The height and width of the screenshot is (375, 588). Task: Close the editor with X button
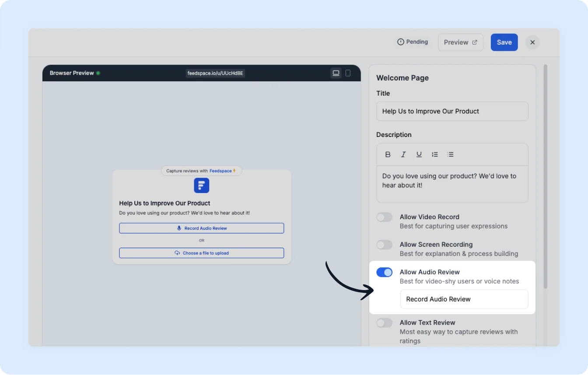pyautogui.click(x=532, y=42)
